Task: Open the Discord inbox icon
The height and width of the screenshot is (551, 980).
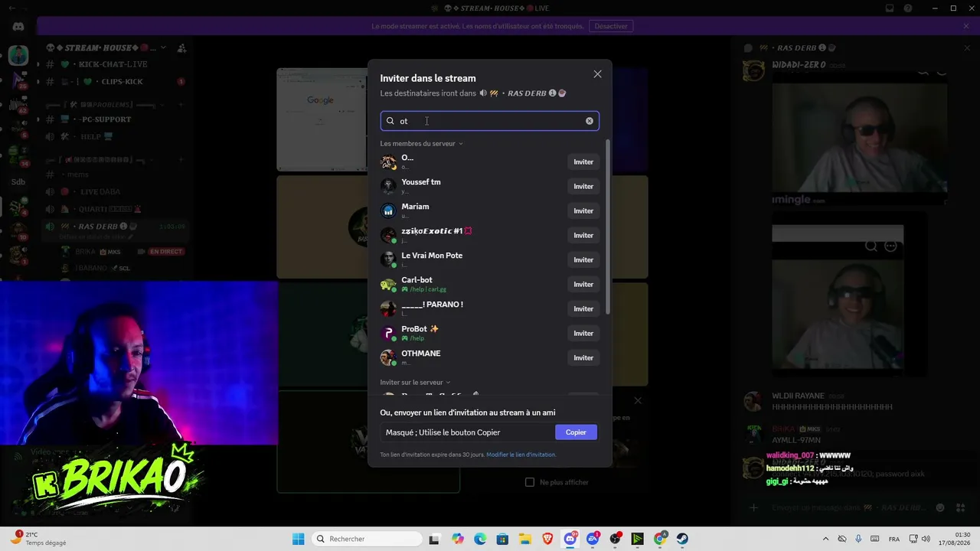Action: (x=890, y=8)
